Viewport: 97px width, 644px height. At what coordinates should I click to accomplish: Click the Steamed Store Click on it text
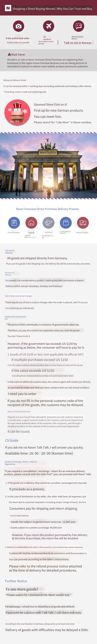50,105
